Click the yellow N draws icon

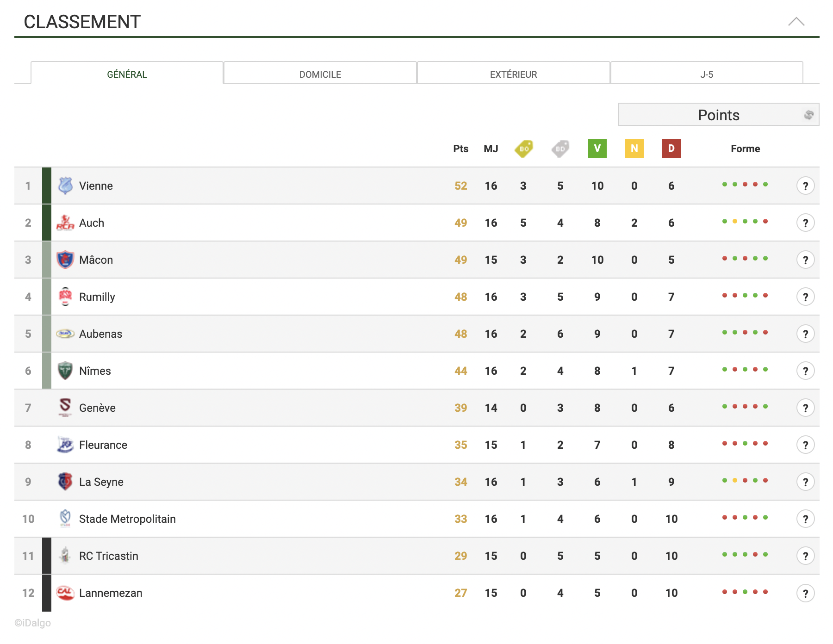coord(634,149)
